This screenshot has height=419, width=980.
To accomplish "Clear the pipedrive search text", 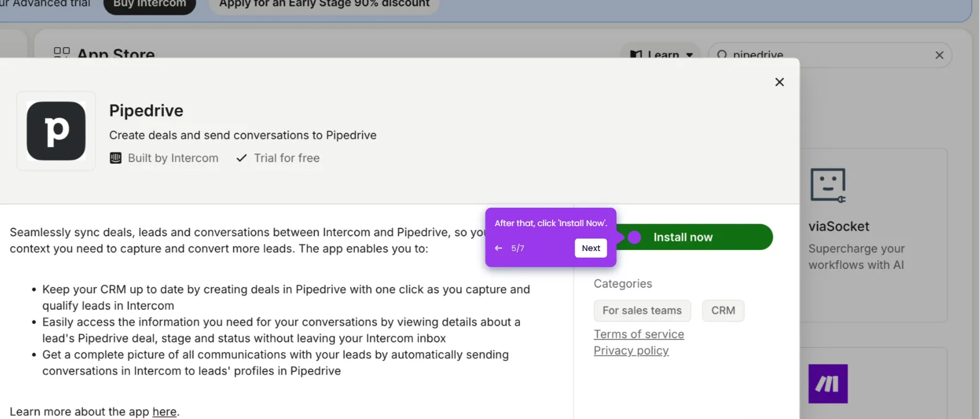I will (x=939, y=55).
